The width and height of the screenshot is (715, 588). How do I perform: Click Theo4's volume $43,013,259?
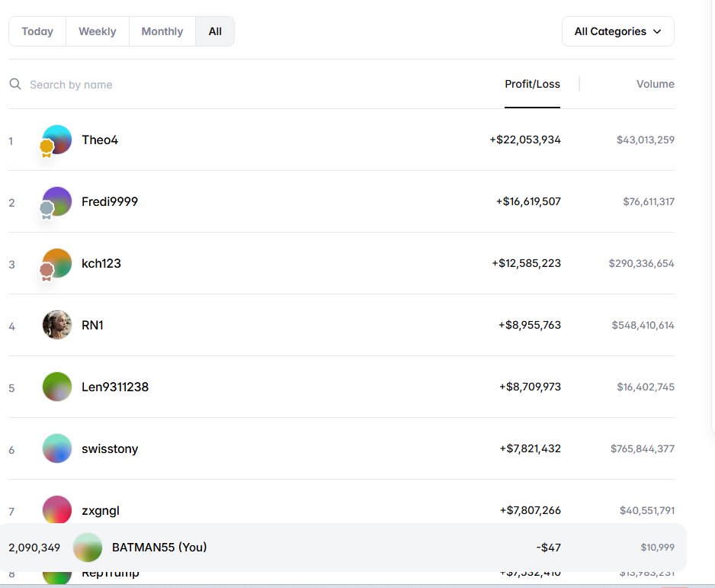pyautogui.click(x=645, y=140)
